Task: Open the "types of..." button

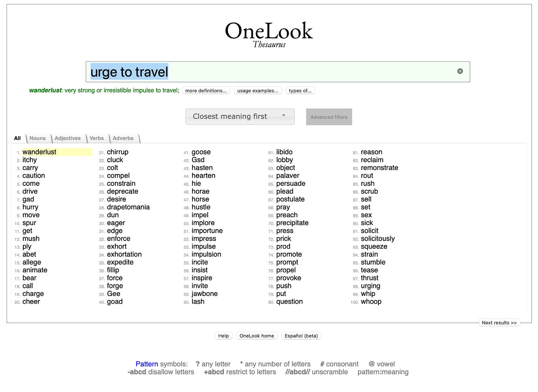Action: 300,91
